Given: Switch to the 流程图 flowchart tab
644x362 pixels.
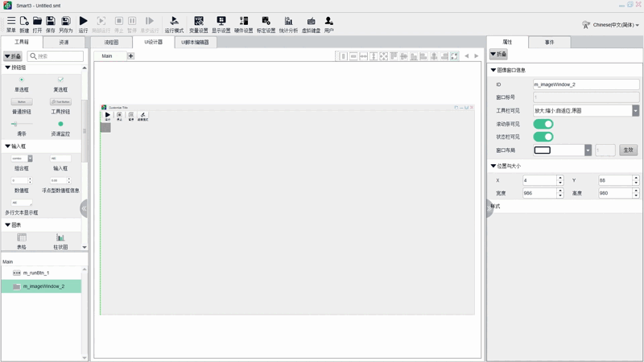Looking at the screenshot, I should pyautogui.click(x=111, y=43).
